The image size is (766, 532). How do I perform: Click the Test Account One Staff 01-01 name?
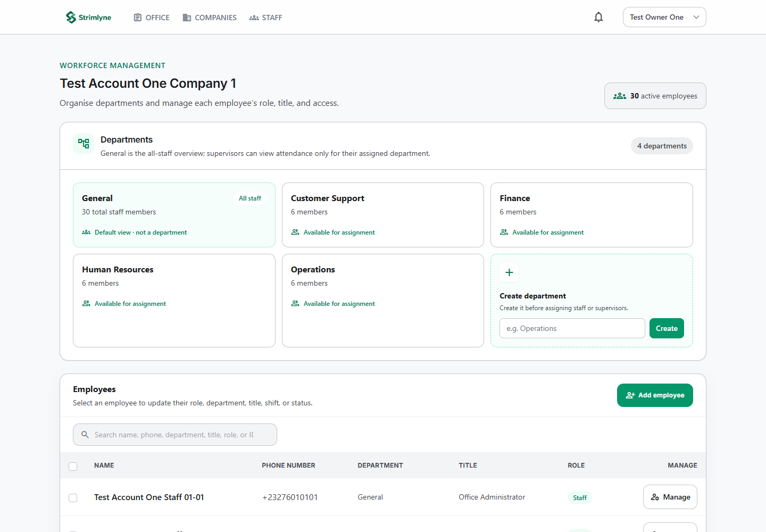[x=149, y=497]
